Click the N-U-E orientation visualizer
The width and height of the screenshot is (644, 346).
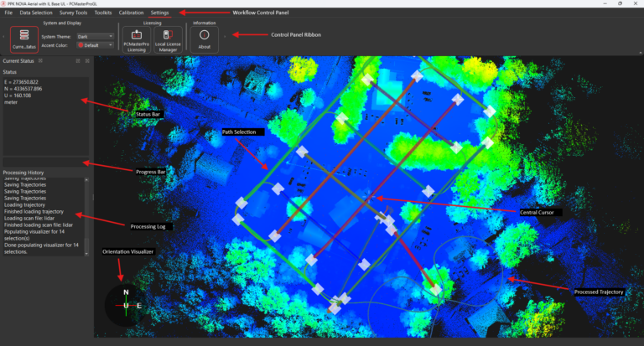click(x=126, y=305)
